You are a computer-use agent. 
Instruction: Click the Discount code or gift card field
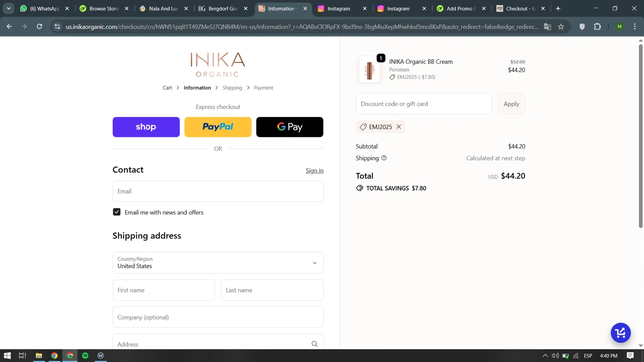[x=424, y=104]
